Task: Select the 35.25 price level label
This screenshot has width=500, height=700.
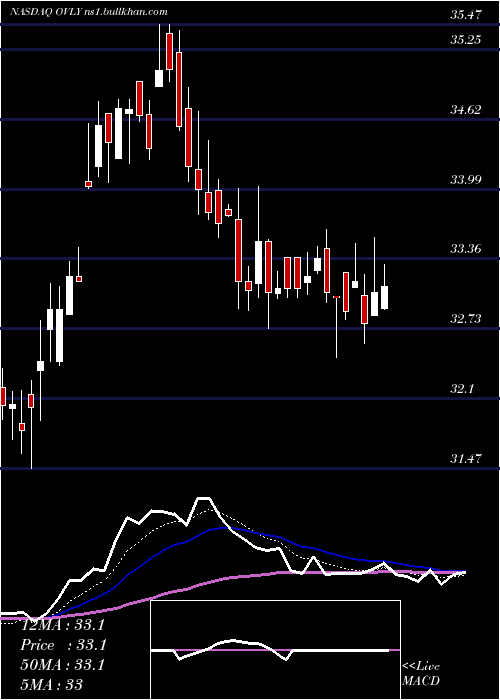Action: [466, 40]
